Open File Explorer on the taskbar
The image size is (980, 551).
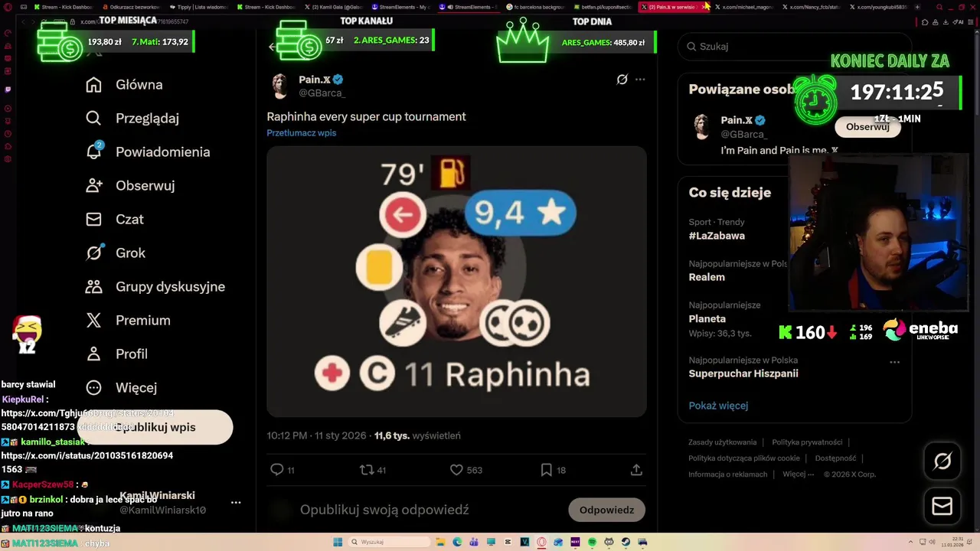440,542
